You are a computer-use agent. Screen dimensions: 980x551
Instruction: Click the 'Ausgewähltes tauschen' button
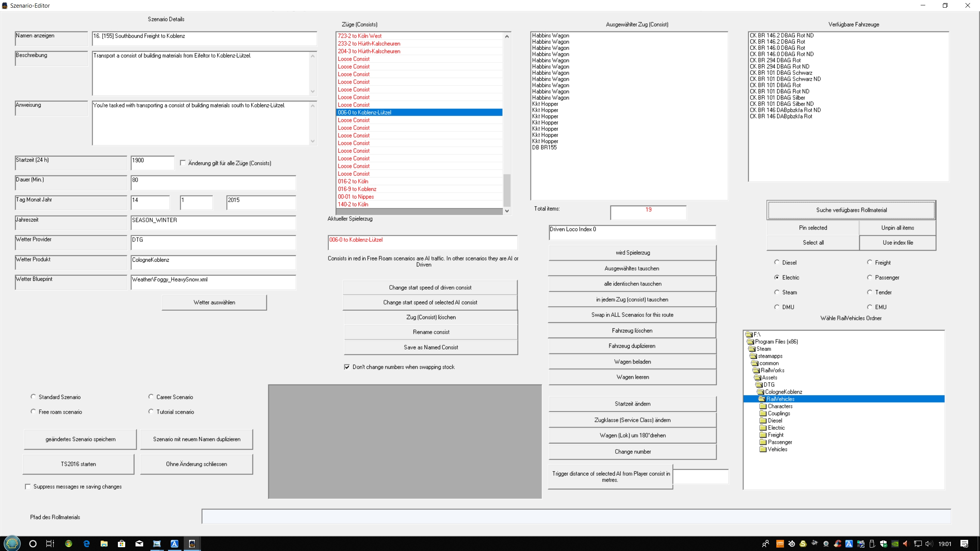632,268
